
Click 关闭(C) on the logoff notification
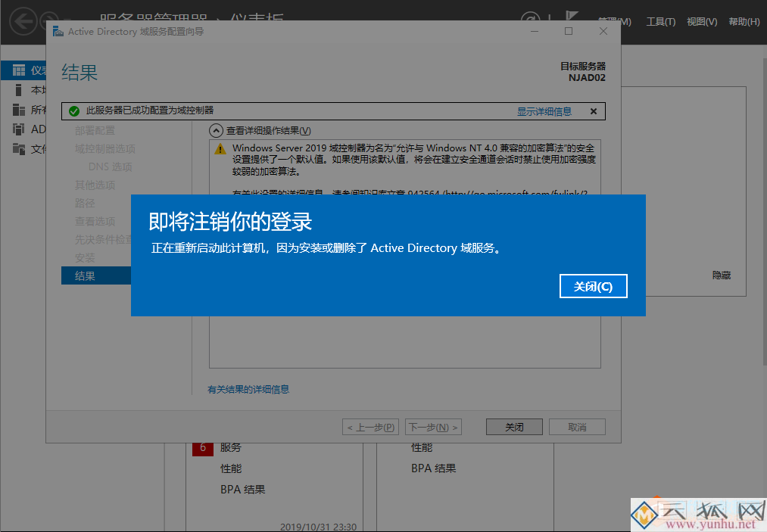click(x=593, y=286)
